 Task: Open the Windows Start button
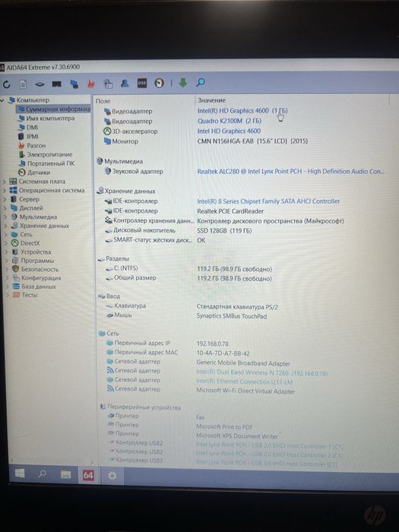[x=20, y=473]
